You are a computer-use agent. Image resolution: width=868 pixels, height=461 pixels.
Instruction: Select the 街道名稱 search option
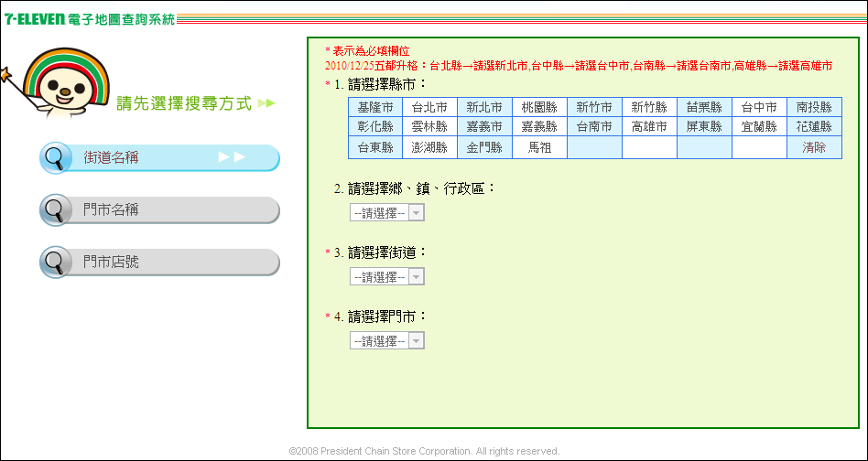click(159, 157)
